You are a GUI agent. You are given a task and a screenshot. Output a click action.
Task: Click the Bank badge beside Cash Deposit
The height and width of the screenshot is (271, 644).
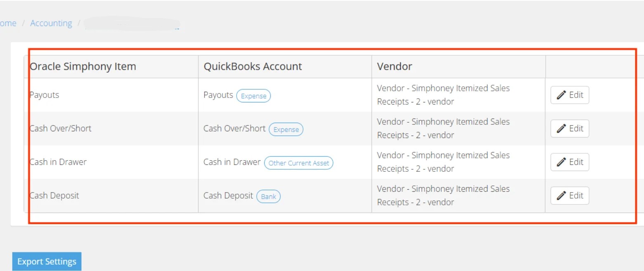(268, 196)
